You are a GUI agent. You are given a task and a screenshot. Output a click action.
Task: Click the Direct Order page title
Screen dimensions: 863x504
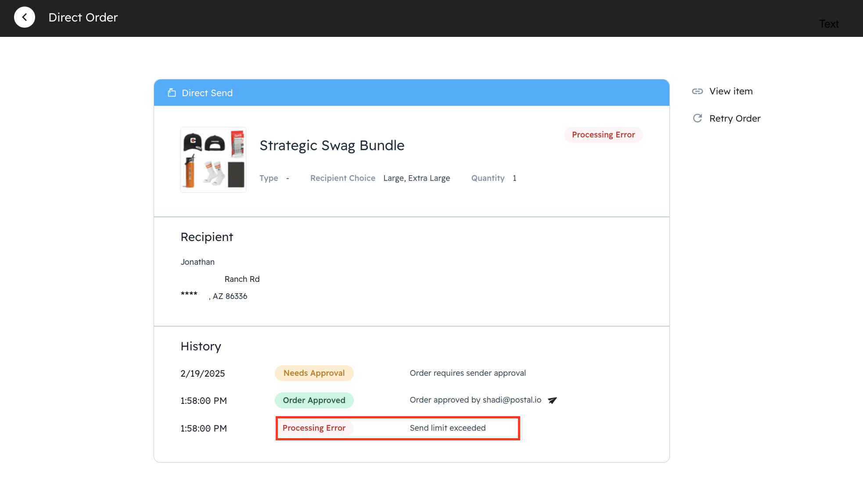click(83, 18)
